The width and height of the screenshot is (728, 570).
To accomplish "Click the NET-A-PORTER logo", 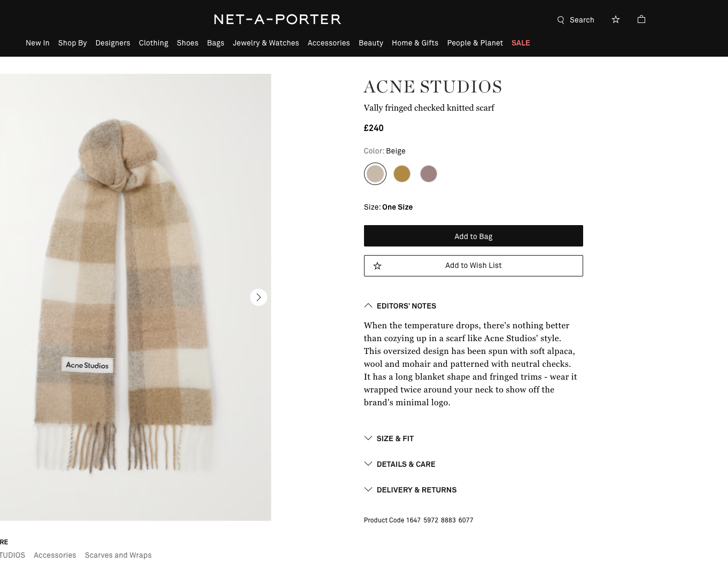I will (277, 19).
